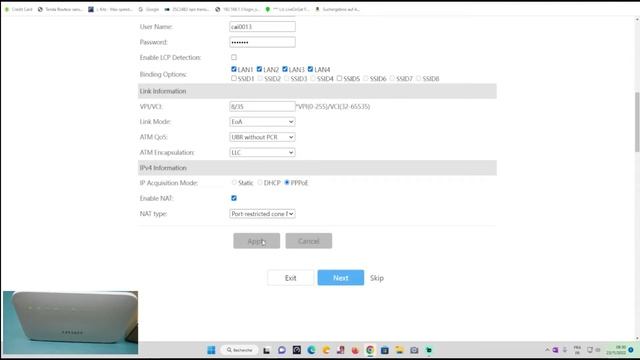This screenshot has height=360, width=640.
Task: Click the Exit button
Action: [291, 278]
